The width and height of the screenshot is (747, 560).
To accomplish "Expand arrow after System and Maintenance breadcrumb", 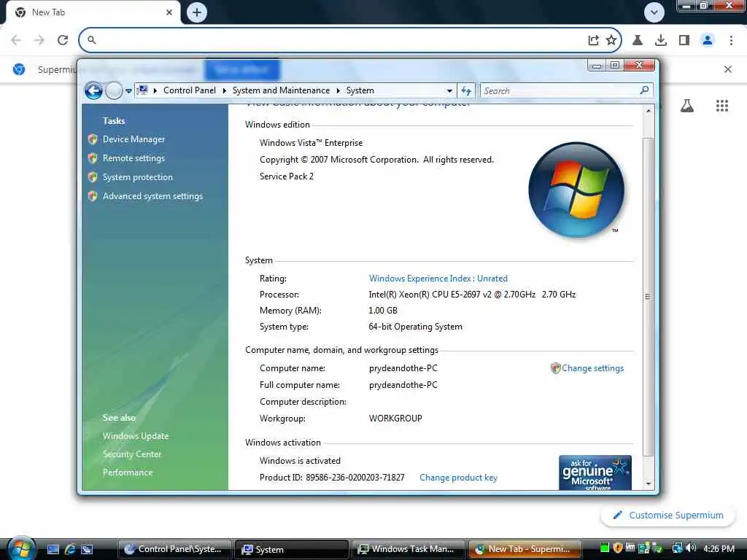I will coord(338,90).
